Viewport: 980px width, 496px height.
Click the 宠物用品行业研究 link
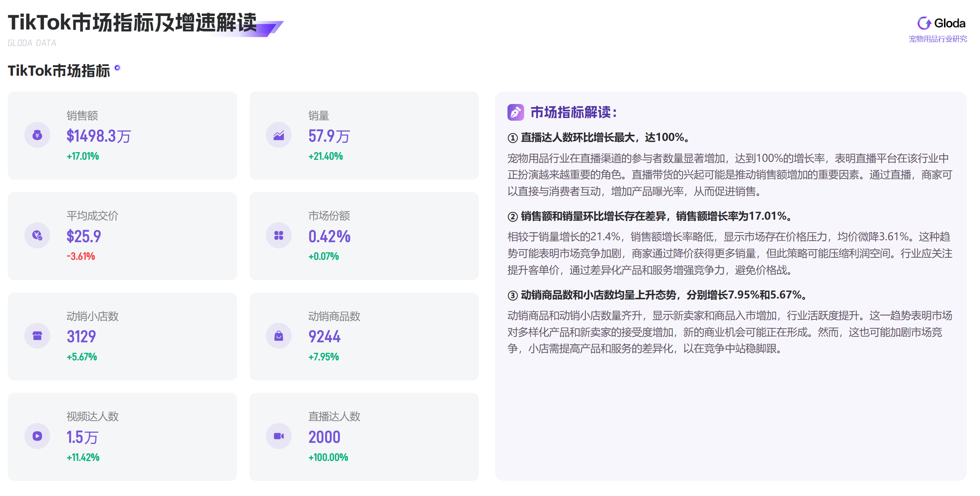938,39
